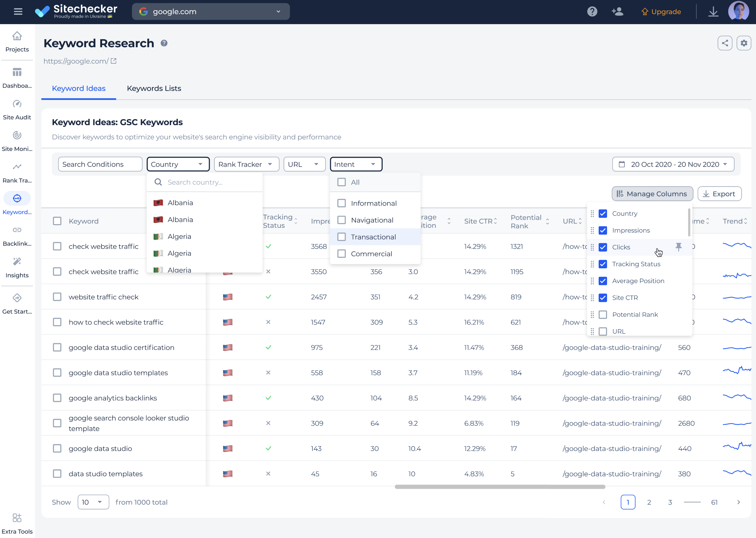Open Site Audit in the sidebar
This screenshot has width=756, height=538.
[x=17, y=110]
